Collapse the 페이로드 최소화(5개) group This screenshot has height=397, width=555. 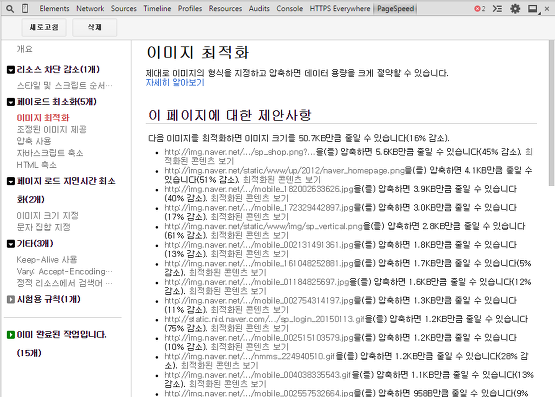tap(11, 102)
